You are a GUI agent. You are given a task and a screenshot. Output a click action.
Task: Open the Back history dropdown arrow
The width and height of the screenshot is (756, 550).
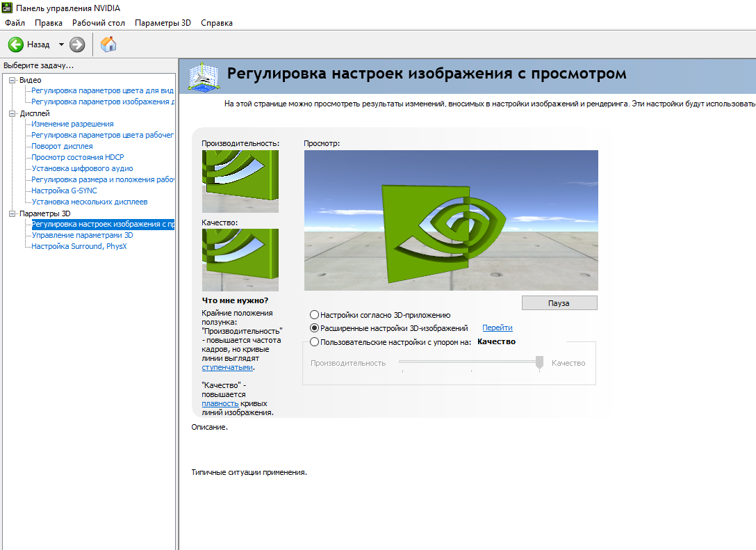click(61, 45)
